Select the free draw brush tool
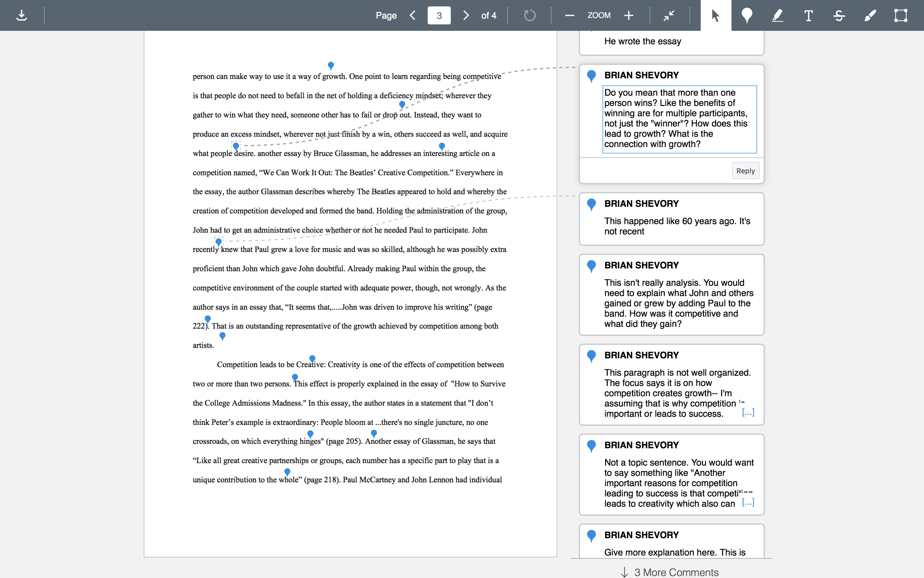This screenshot has width=924, height=578. [x=870, y=15]
